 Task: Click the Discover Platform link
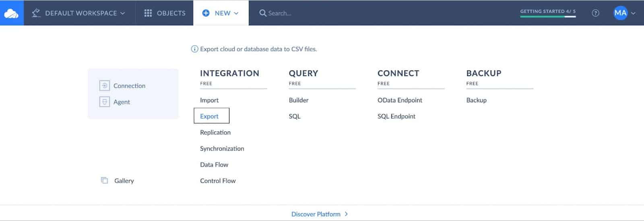click(316, 214)
